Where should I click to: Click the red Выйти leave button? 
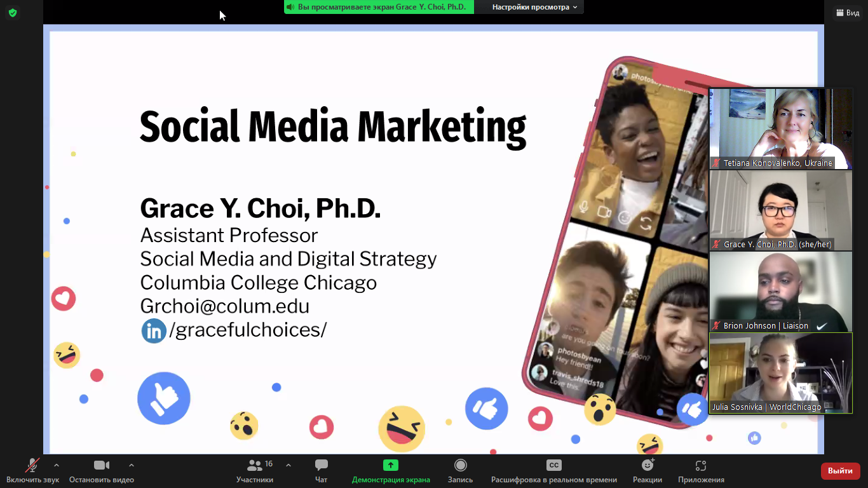coord(840,471)
